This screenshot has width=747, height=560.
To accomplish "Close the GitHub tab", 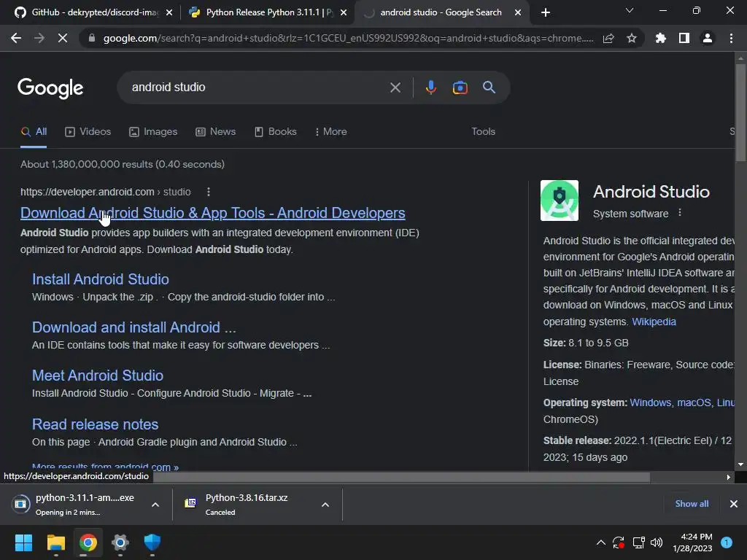I will (x=169, y=12).
